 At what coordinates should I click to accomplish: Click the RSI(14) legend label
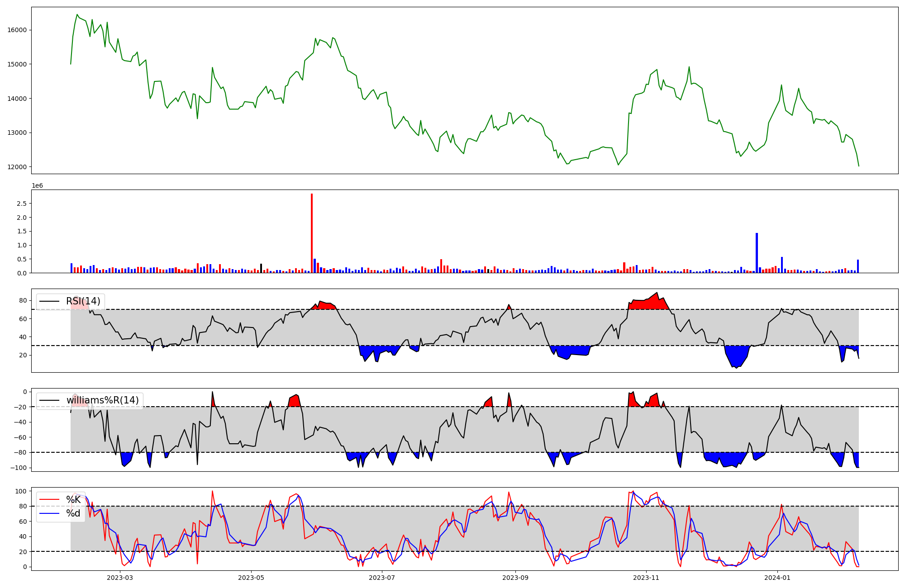[83, 301]
